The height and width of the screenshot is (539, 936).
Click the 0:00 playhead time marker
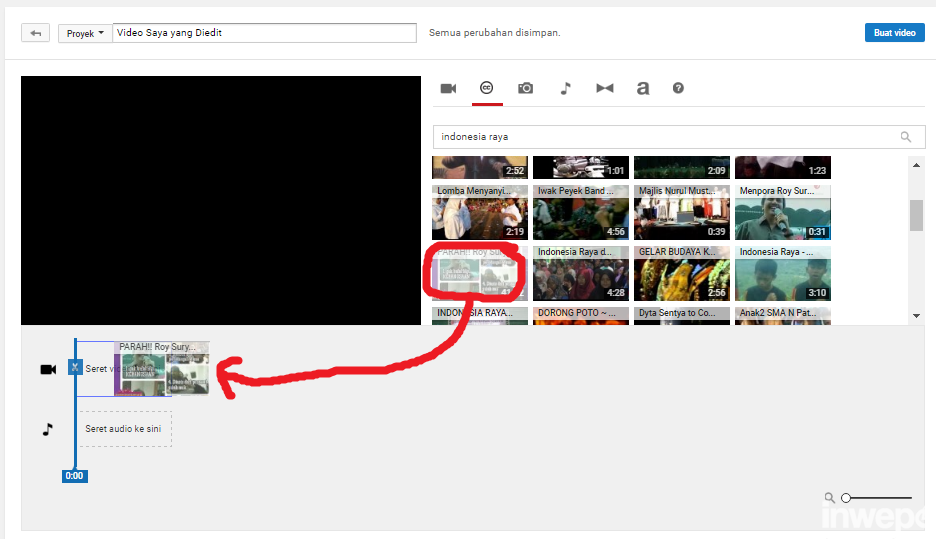pos(75,476)
